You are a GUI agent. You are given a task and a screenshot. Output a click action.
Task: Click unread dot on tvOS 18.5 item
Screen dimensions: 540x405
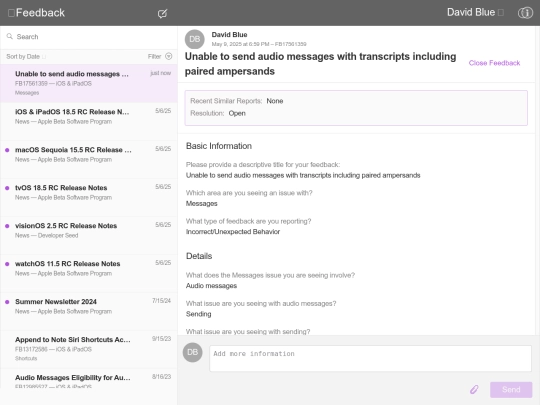point(7,188)
